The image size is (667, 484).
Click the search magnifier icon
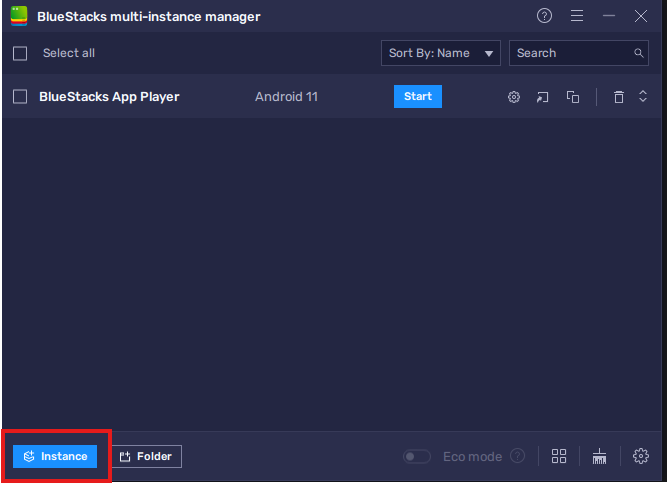click(640, 53)
